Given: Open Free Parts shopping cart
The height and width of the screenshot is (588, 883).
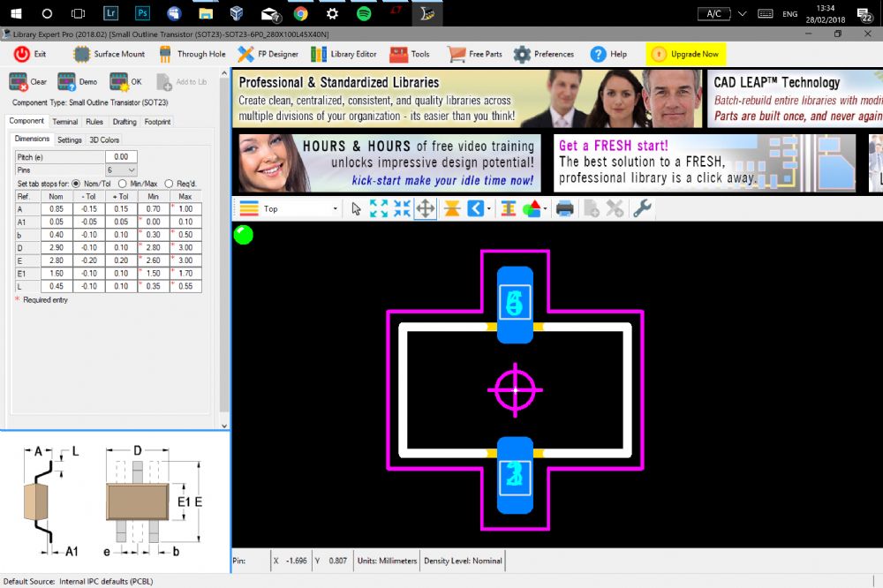Looking at the screenshot, I should click(475, 54).
